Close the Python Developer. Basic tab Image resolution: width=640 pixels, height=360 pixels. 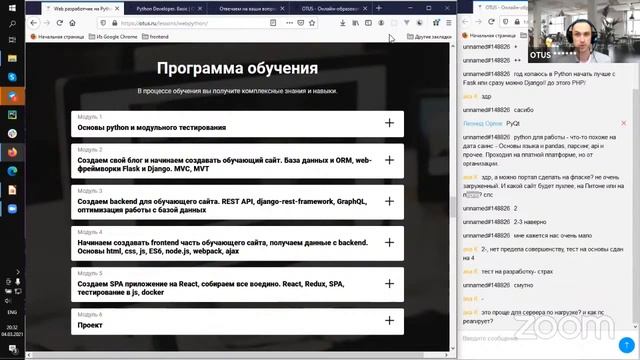(200, 9)
